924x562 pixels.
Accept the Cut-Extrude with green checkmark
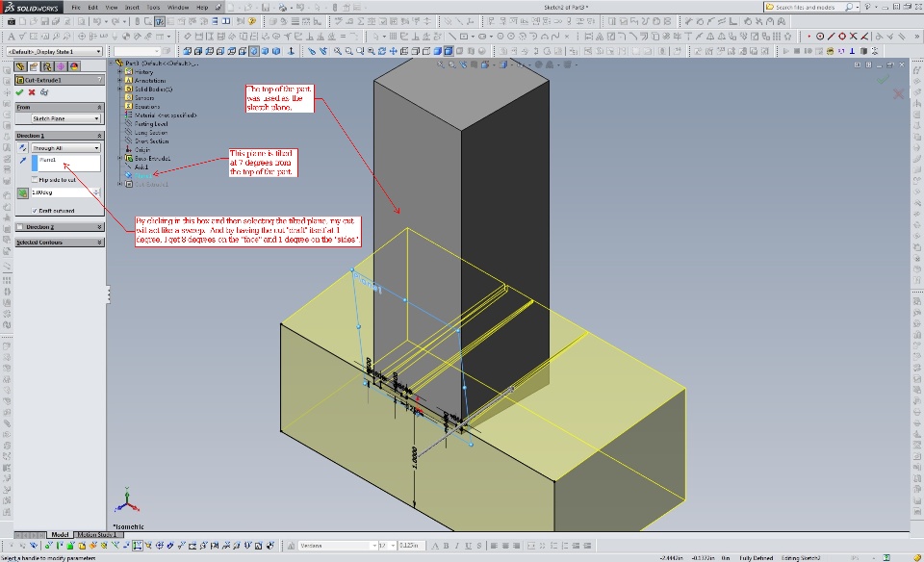[19, 92]
